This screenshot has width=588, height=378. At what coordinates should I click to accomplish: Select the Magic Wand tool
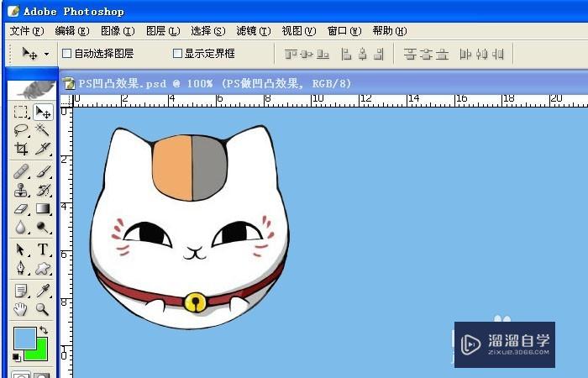(x=43, y=130)
